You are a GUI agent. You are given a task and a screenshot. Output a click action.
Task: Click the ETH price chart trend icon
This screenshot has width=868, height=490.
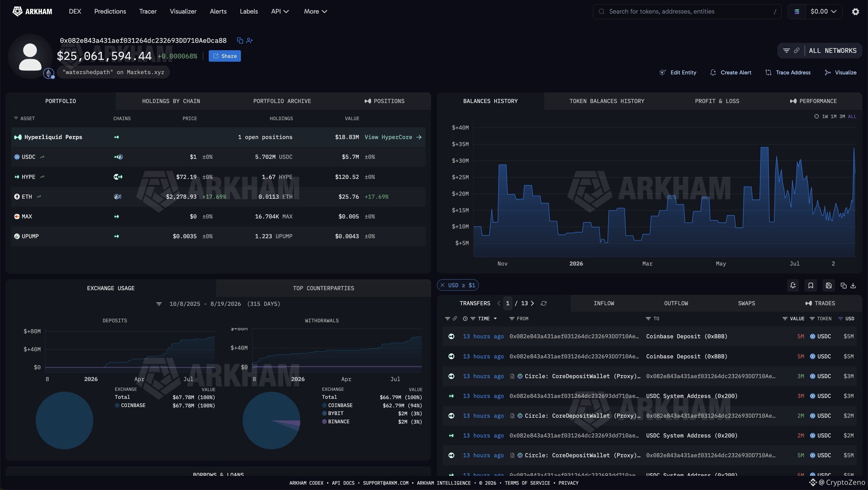tap(39, 197)
